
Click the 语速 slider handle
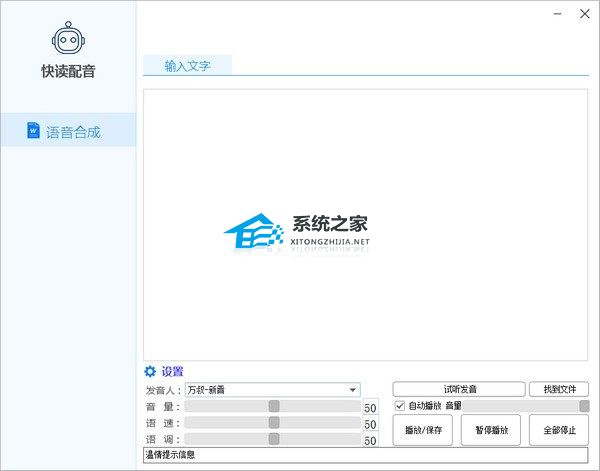tap(274, 423)
